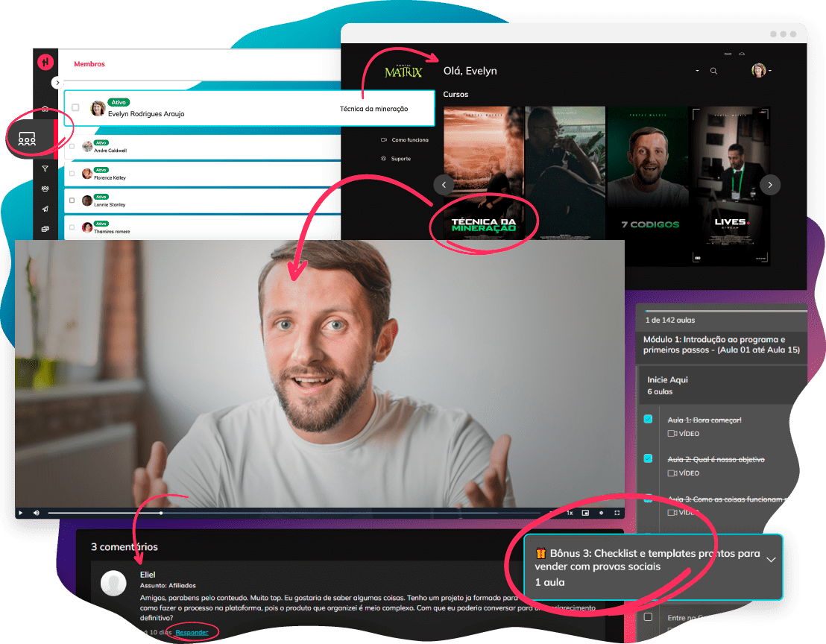The width and height of the screenshot is (826, 644).
Task: Enter fullscreen on the video player
Action: [617, 513]
